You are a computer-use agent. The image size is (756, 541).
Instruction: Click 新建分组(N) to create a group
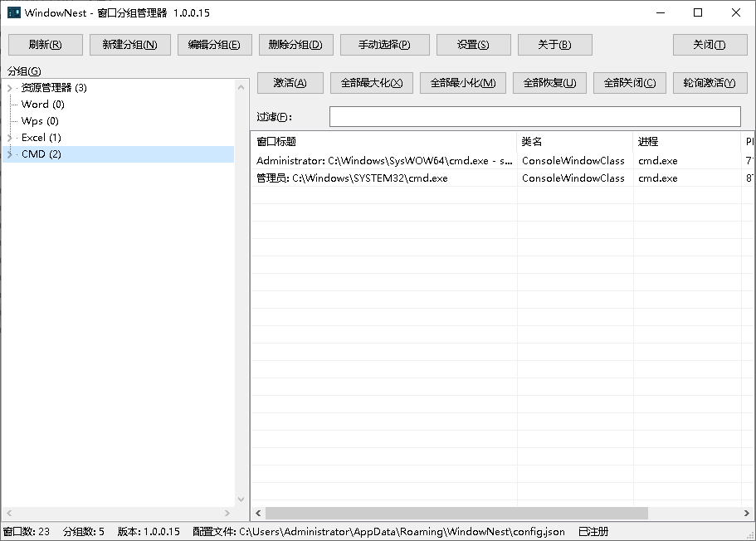pos(130,45)
